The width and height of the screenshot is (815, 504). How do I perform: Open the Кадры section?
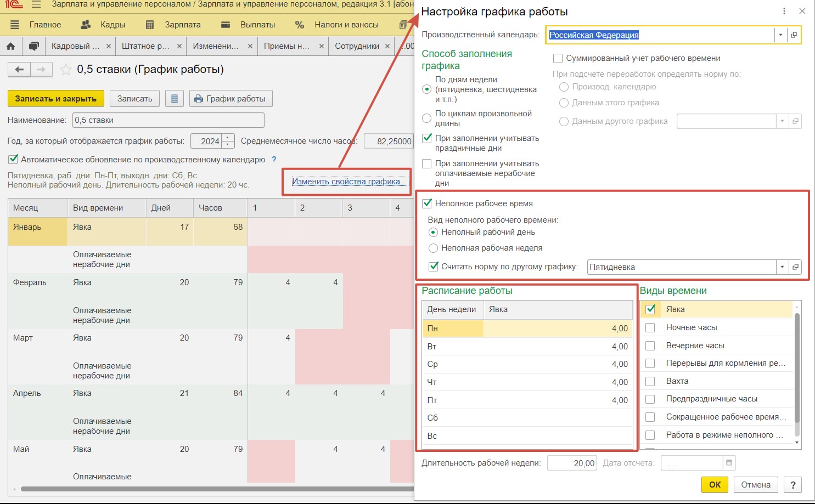click(x=103, y=25)
